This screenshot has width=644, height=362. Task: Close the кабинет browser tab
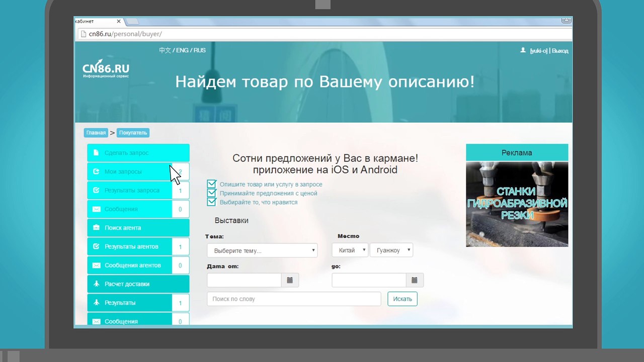[119, 21]
